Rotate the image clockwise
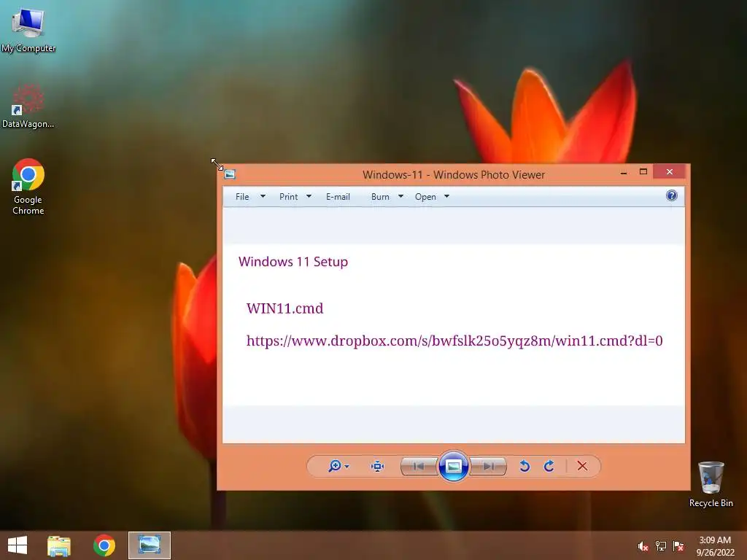This screenshot has height=560, width=747. pyautogui.click(x=549, y=466)
